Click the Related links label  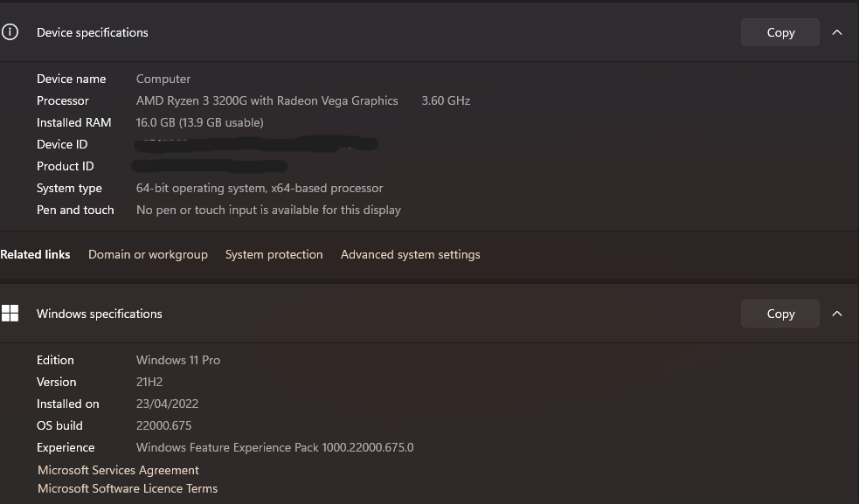pos(35,255)
